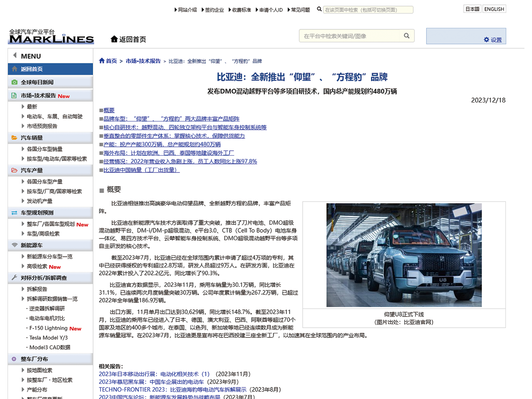Open 产能：投产产能300万辆 section link
The width and height of the screenshot is (532, 399).
162,145
